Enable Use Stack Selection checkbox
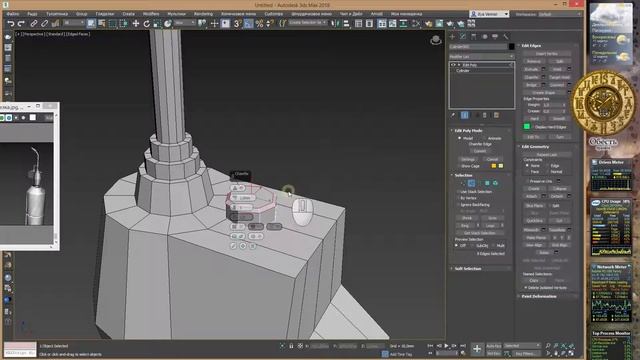The image size is (640, 360). point(458,191)
